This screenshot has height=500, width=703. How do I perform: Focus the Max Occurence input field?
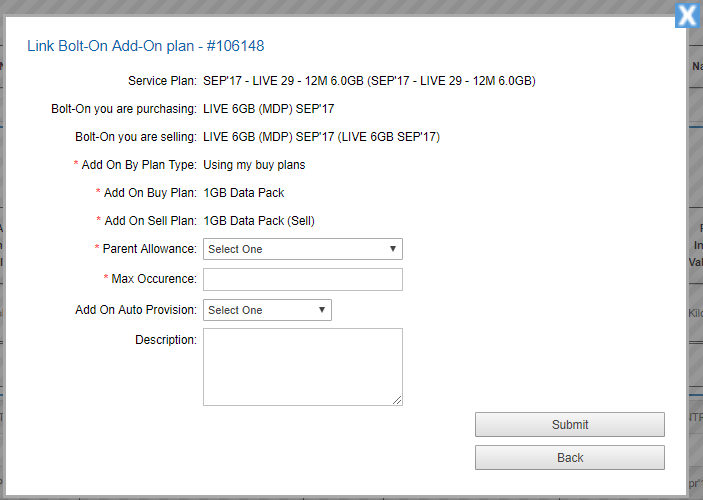302,279
